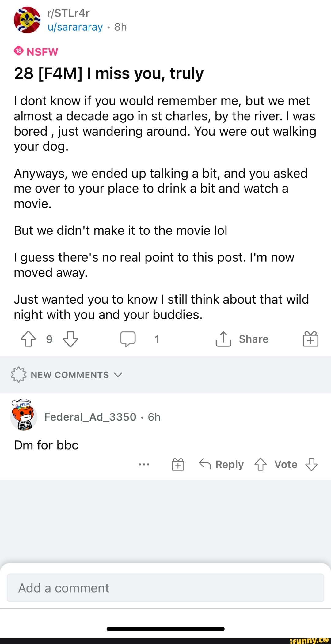The height and width of the screenshot is (644, 331).
Task: Upvote the post
Action: point(28,339)
